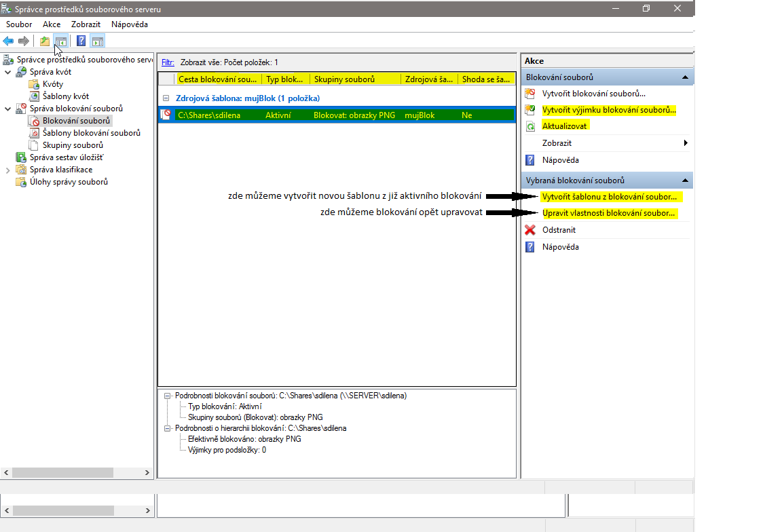Select Šablony blokování souborů in tree
The height and width of the screenshot is (532, 782).
tap(91, 133)
